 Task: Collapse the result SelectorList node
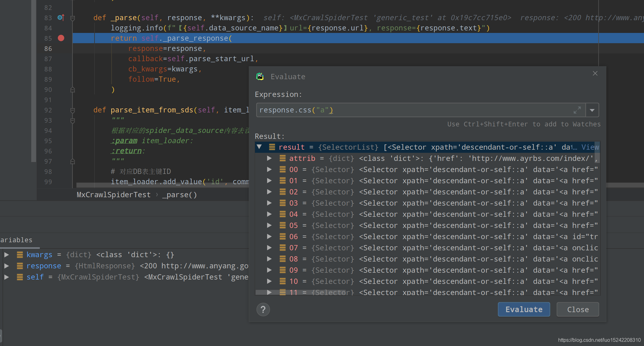(x=259, y=147)
